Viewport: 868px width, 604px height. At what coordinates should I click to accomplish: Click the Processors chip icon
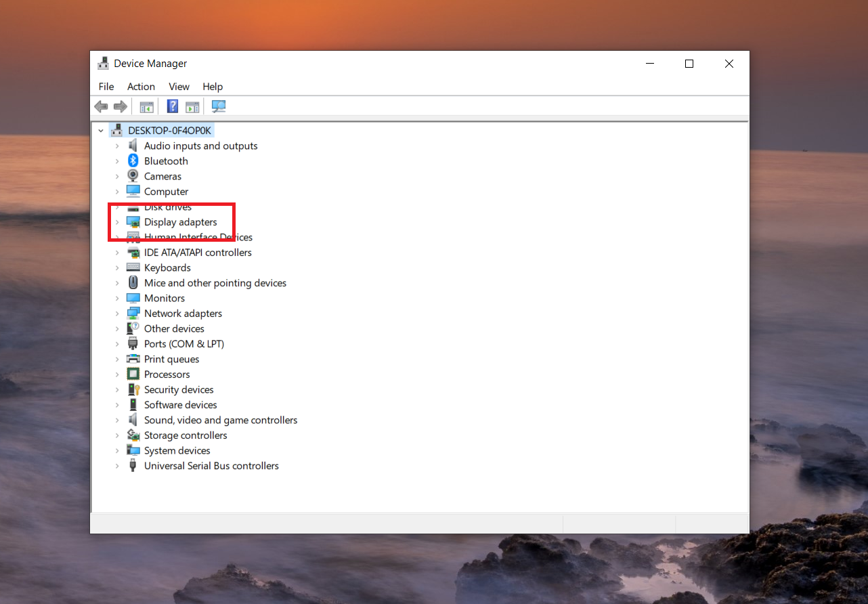133,374
